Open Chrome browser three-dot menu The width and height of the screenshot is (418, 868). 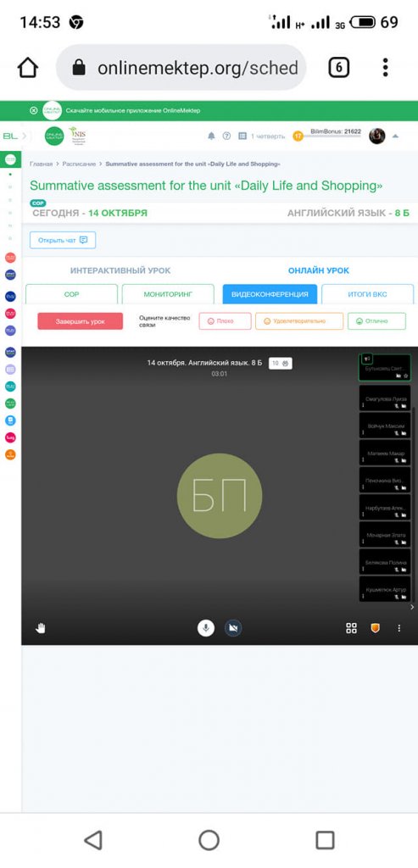[x=385, y=68]
